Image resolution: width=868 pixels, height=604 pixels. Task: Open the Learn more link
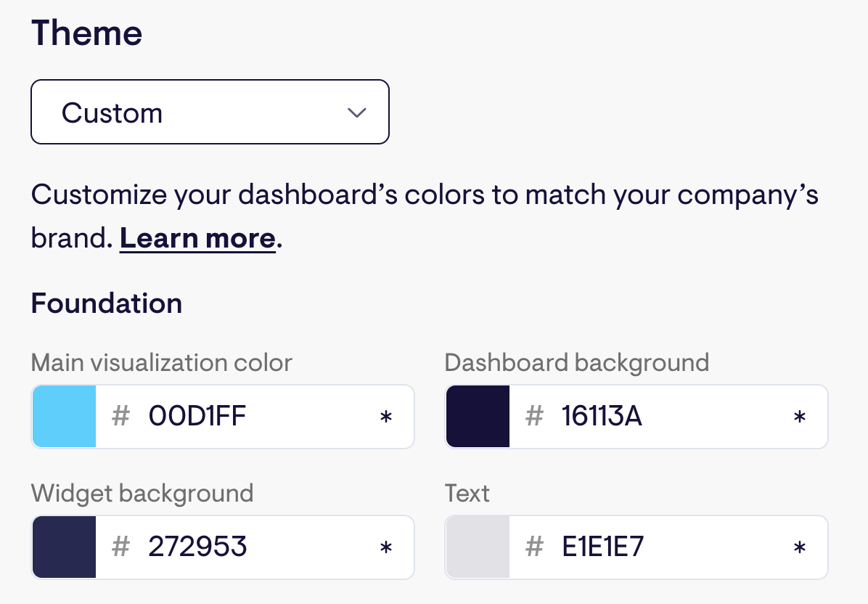point(197,237)
